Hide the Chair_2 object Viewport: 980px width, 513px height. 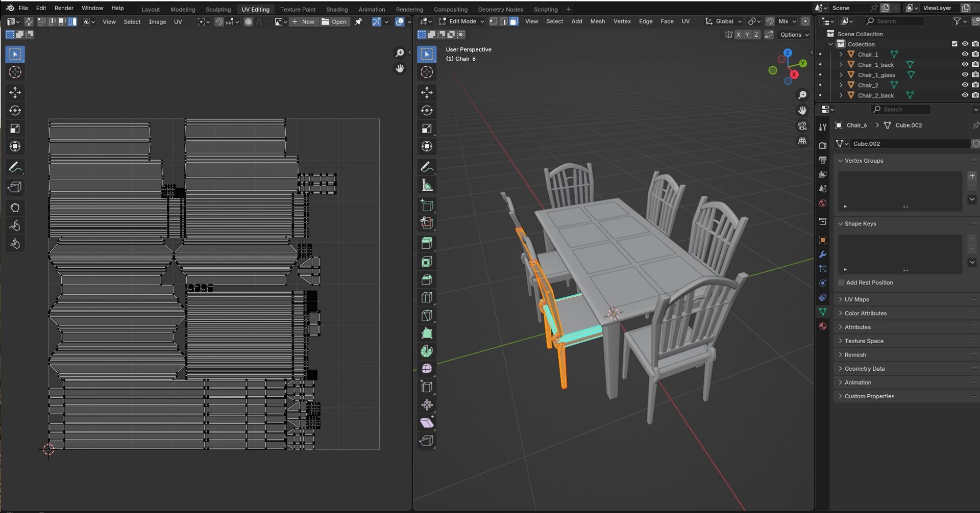click(965, 85)
